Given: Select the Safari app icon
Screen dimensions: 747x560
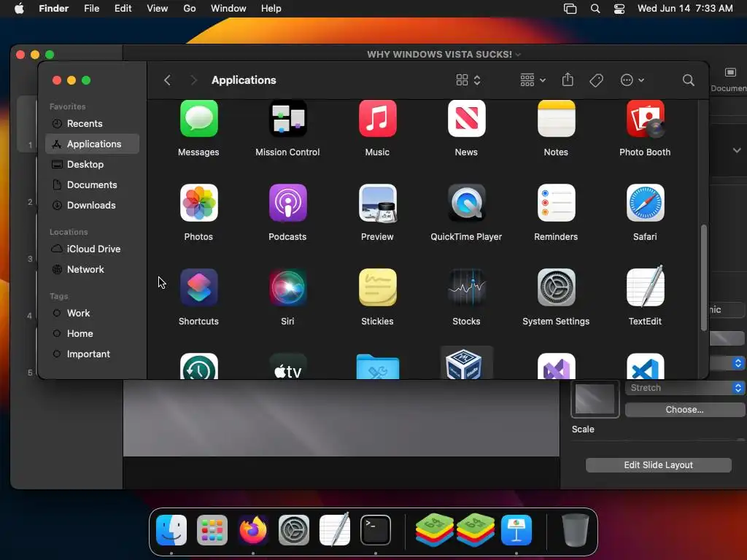Looking at the screenshot, I should pos(645,203).
